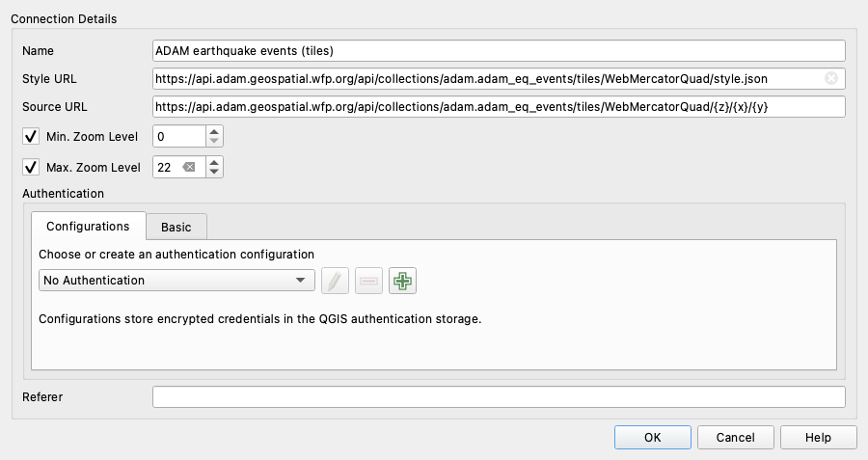Image resolution: width=868 pixels, height=460 pixels.
Task: Focus the Source URL input field
Action: pos(499,107)
